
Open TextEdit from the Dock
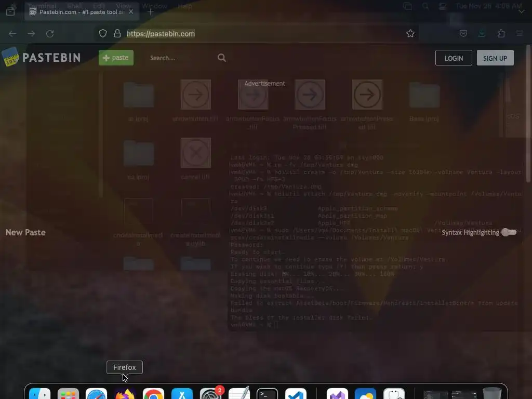click(x=239, y=394)
